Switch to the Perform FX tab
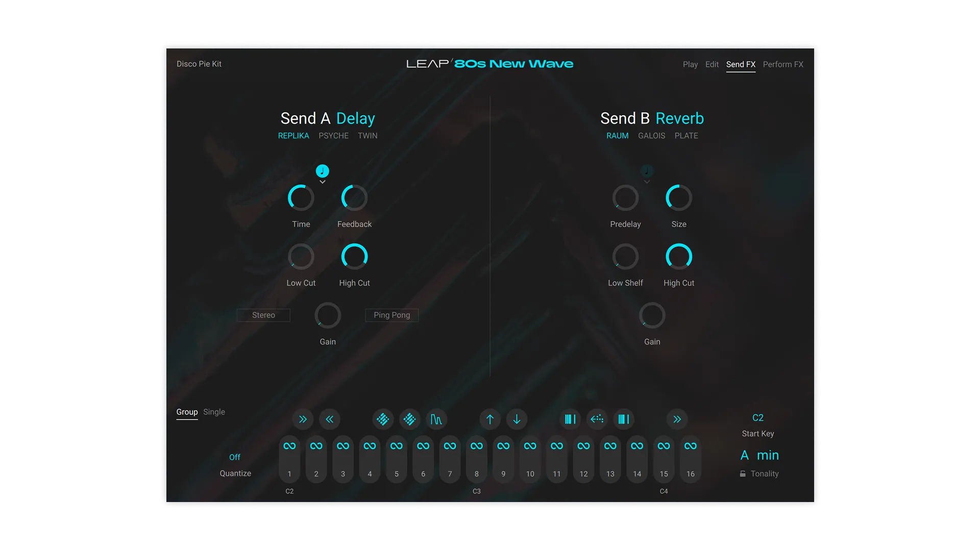 (x=783, y=64)
